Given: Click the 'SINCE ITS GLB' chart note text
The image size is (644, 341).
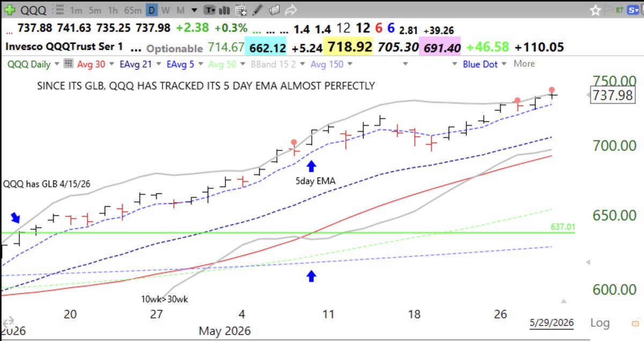Looking at the screenshot, I should (x=206, y=85).
